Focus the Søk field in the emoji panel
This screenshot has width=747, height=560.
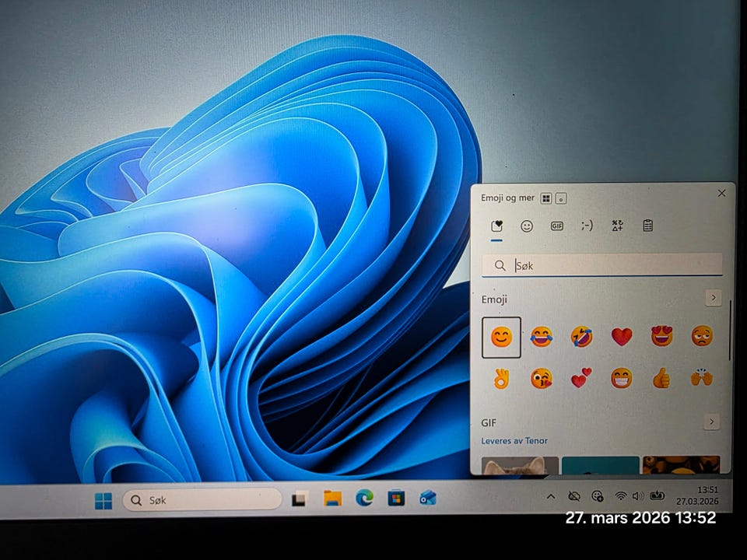[601, 265]
